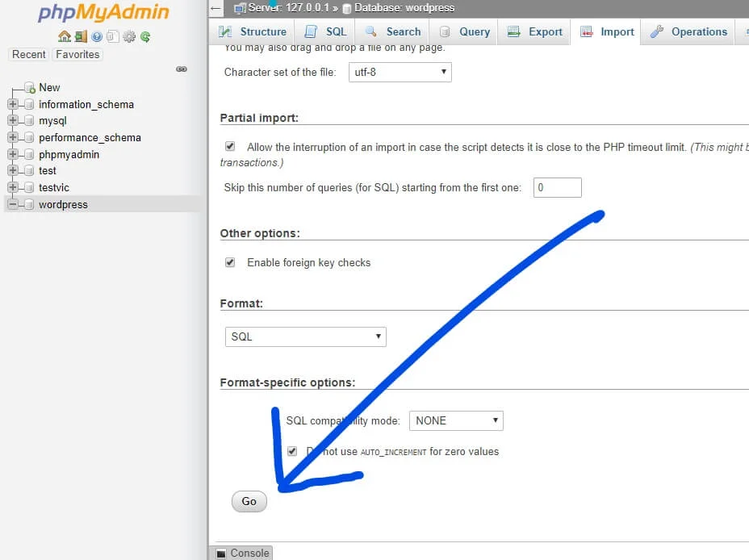Click the information_schema database icon
This screenshot has height=560, width=749.
click(x=29, y=105)
